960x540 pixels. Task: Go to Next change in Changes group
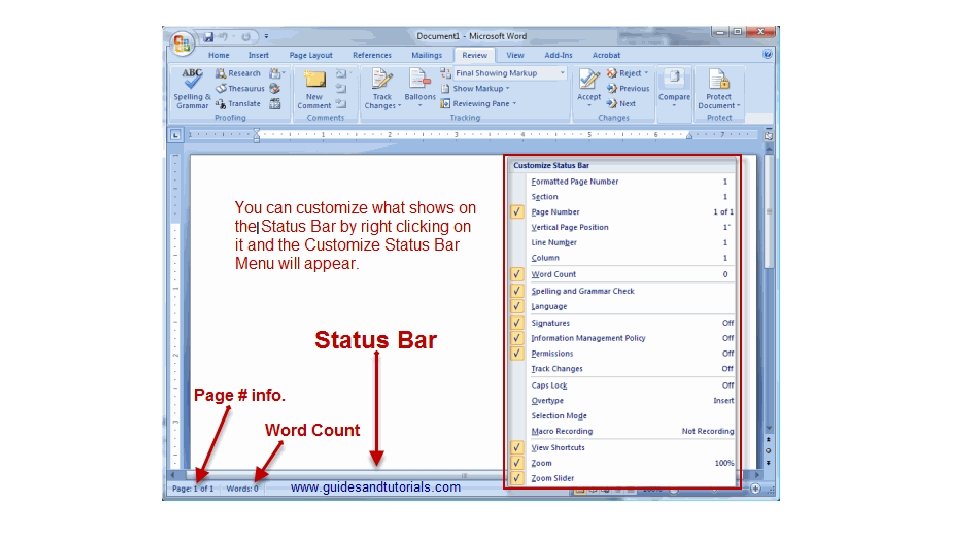click(x=621, y=103)
